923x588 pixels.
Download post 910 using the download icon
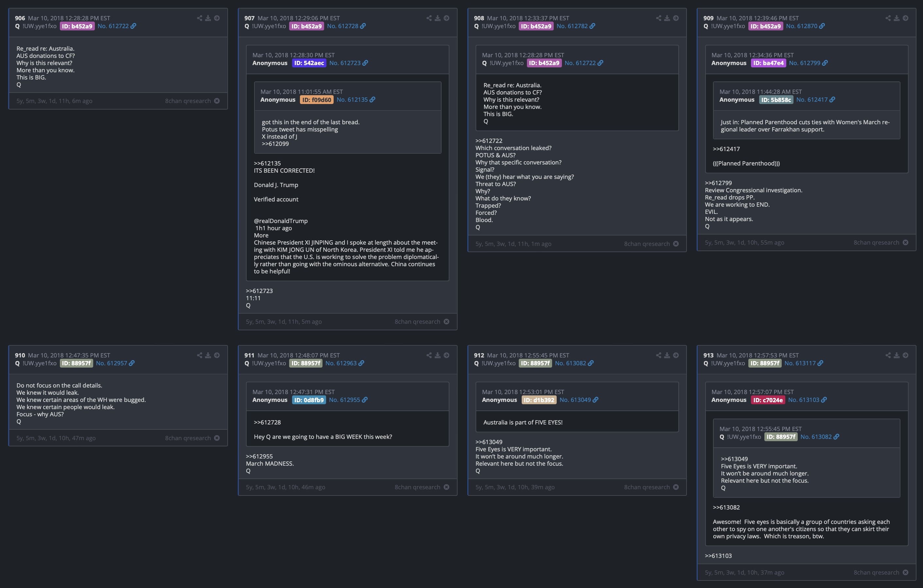coord(208,355)
